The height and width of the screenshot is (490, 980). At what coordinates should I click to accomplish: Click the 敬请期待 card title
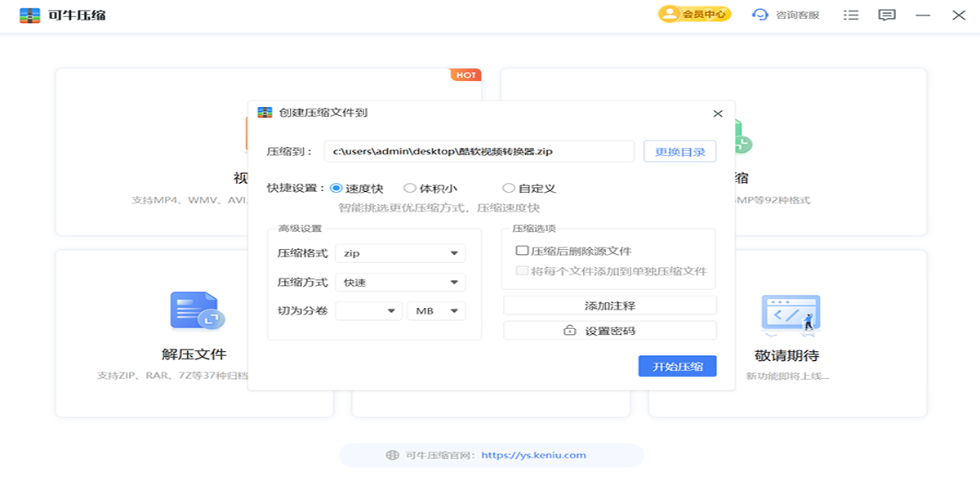[786, 356]
